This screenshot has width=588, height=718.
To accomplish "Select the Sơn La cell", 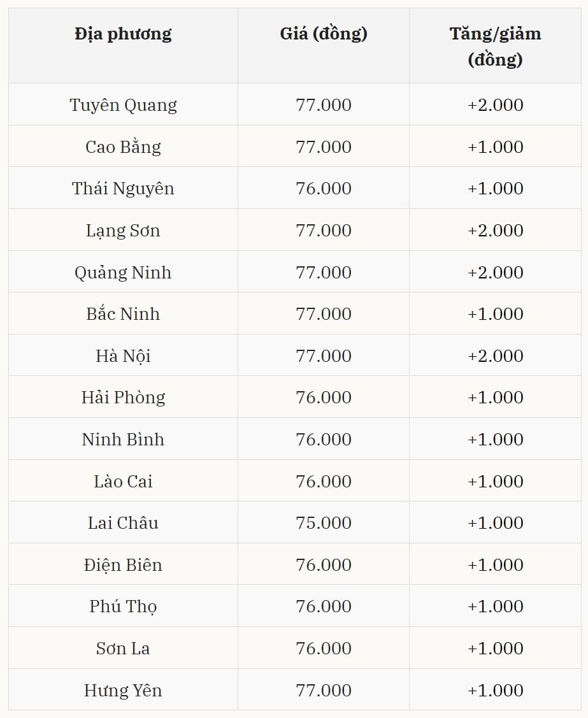I will [x=123, y=648].
